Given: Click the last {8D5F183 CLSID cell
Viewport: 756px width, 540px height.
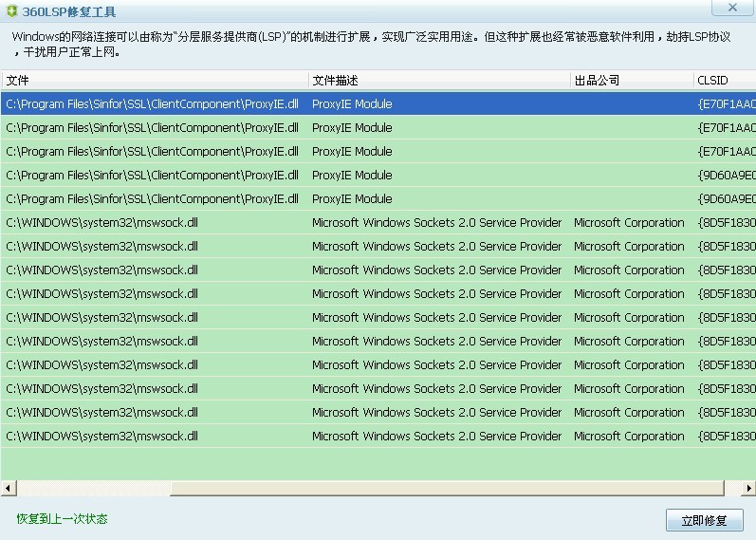Looking at the screenshot, I should click(727, 436).
